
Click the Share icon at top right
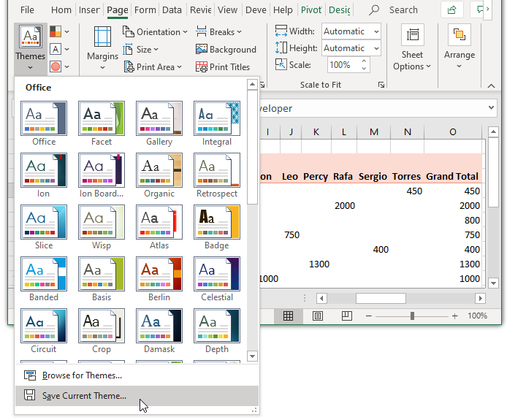(452, 10)
